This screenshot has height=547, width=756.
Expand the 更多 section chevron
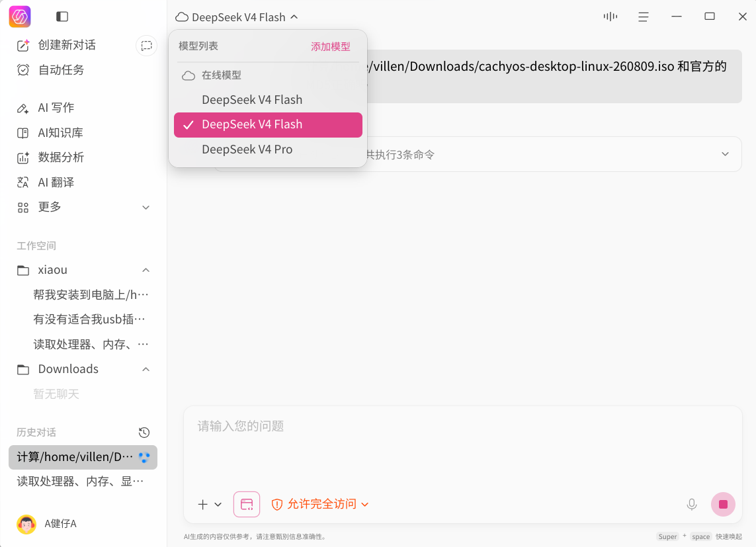coord(146,208)
